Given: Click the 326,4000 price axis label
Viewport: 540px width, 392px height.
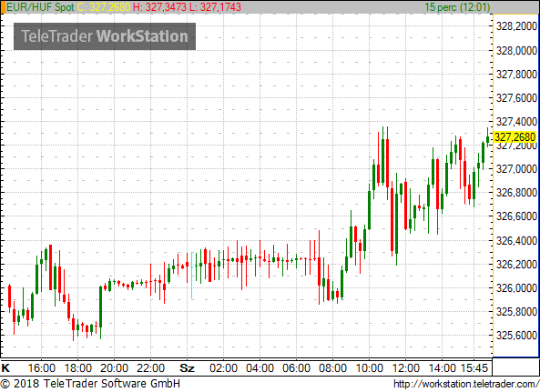Looking at the screenshot, I should click(x=516, y=241).
